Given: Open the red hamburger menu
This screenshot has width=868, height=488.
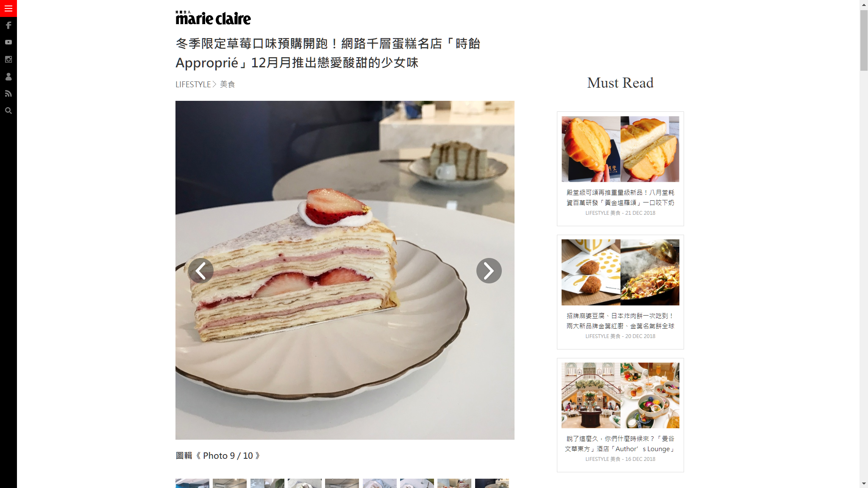Looking at the screenshot, I should click(8, 8).
